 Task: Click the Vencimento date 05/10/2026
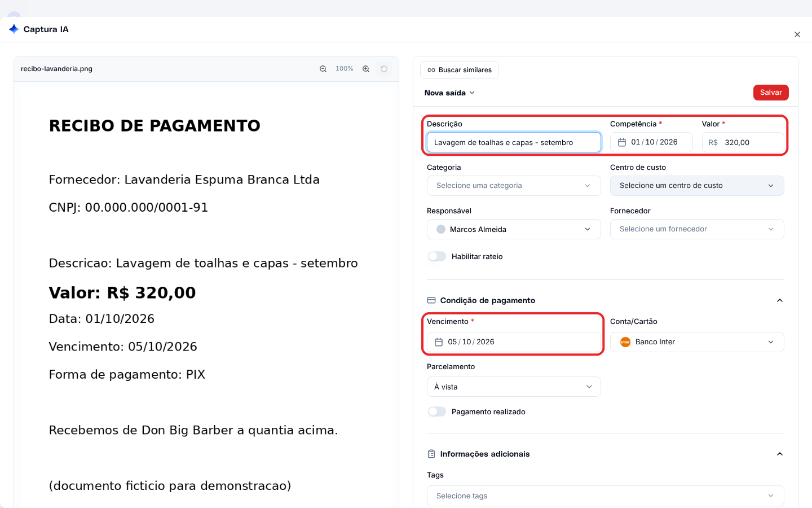(x=471, y=342)
